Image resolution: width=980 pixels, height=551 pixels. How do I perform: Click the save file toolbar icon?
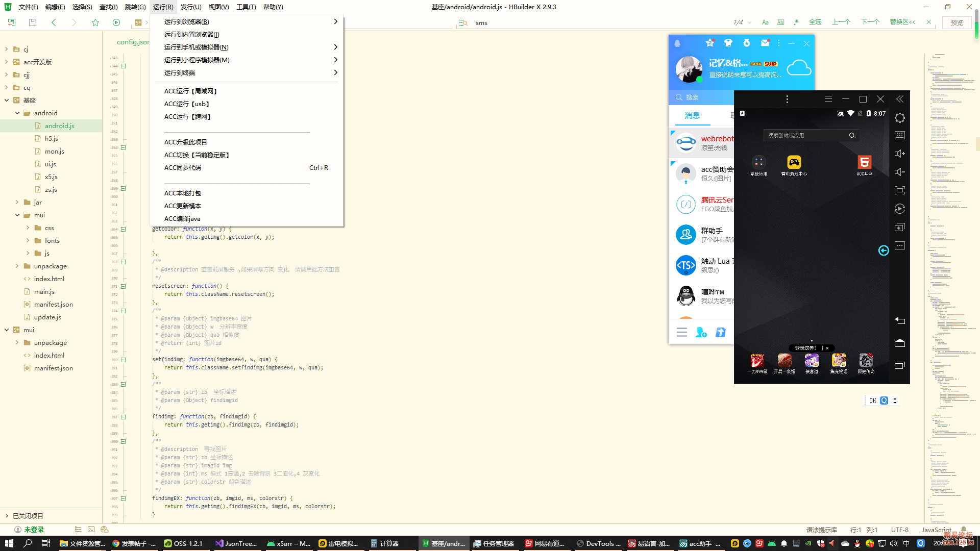pyautogui.click(x=33, y=22)
